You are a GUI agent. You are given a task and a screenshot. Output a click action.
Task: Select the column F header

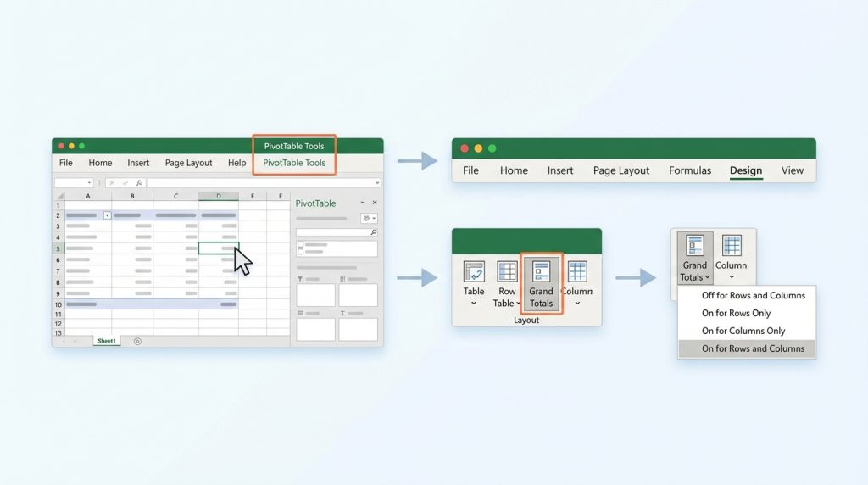tap(280, 196)
